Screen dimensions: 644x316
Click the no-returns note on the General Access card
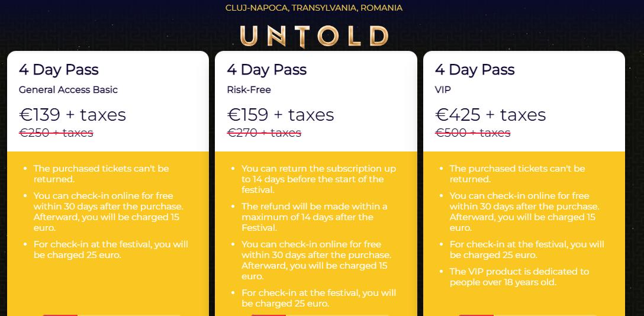point(101,174)
